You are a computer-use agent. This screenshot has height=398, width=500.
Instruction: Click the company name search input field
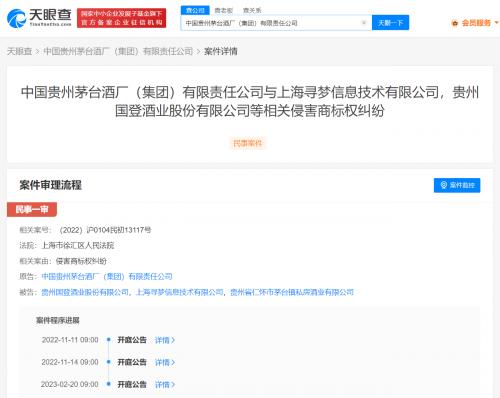point(272,23)
